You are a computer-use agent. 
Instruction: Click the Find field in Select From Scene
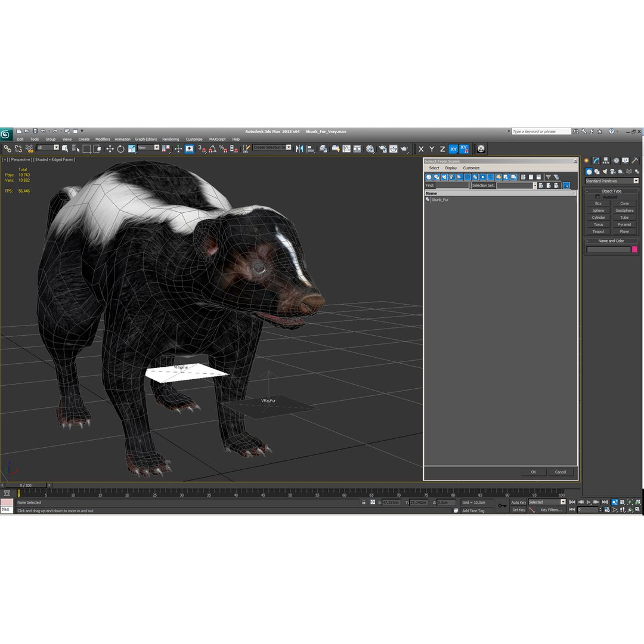coord(452,185)
